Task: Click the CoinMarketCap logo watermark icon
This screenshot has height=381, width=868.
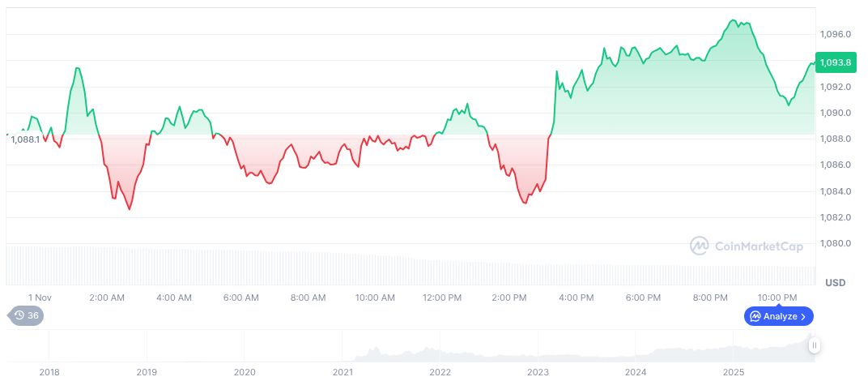Action: [x=700, y=245]
